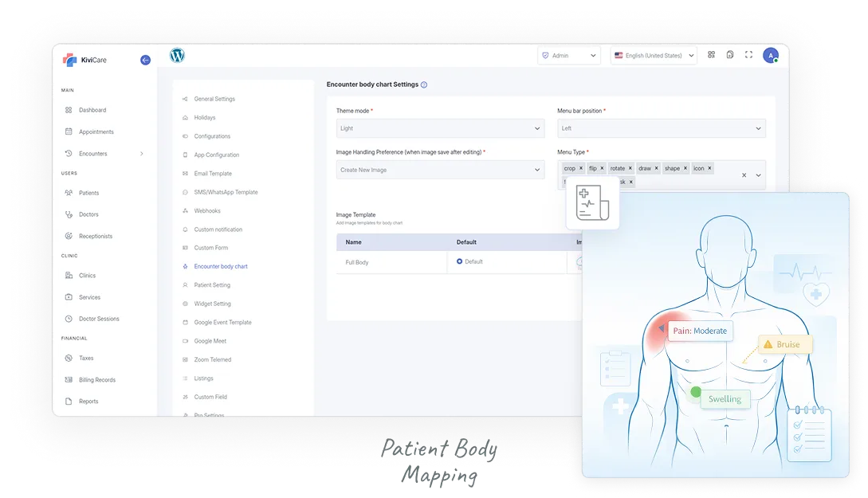Viewport: 868px width, 498px height.
Task: Open the Theme mode dropdown
Action: (440, 128)
